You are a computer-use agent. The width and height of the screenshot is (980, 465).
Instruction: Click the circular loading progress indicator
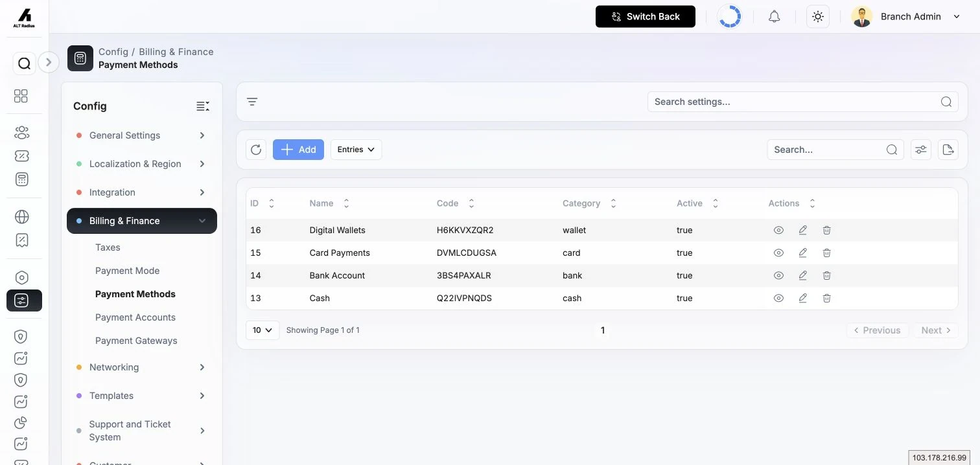pyautogui.click(x=730, y=17)
